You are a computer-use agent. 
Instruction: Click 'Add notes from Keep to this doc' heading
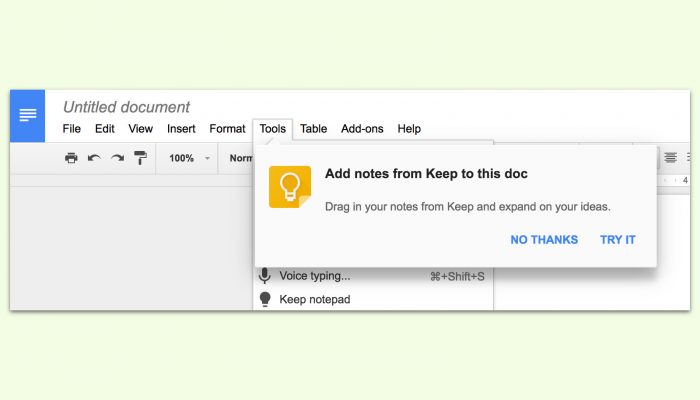click(426, 174)
